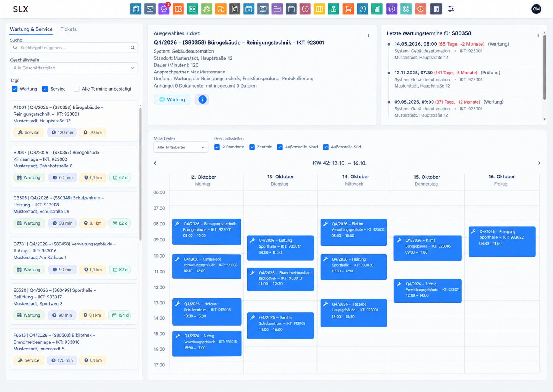Open the shield icon with 12 badge

(x=164, y=9)
